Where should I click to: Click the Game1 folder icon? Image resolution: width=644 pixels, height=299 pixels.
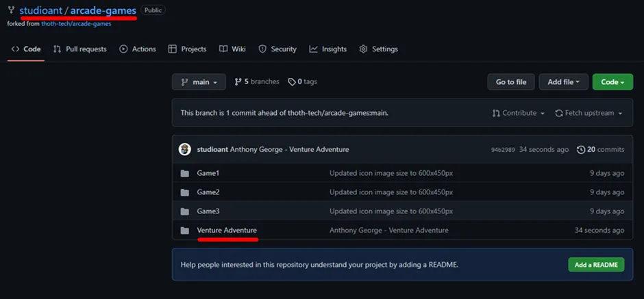pyautogui.click(x=184, y=173)
